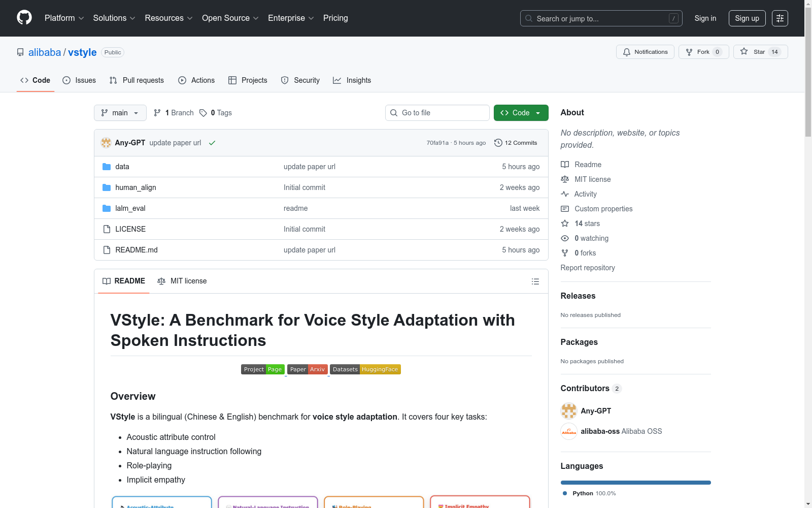Click the 12 Commits history icon
Image resolution: width=812 pixels, height=508 pixels.
[498, 143]
